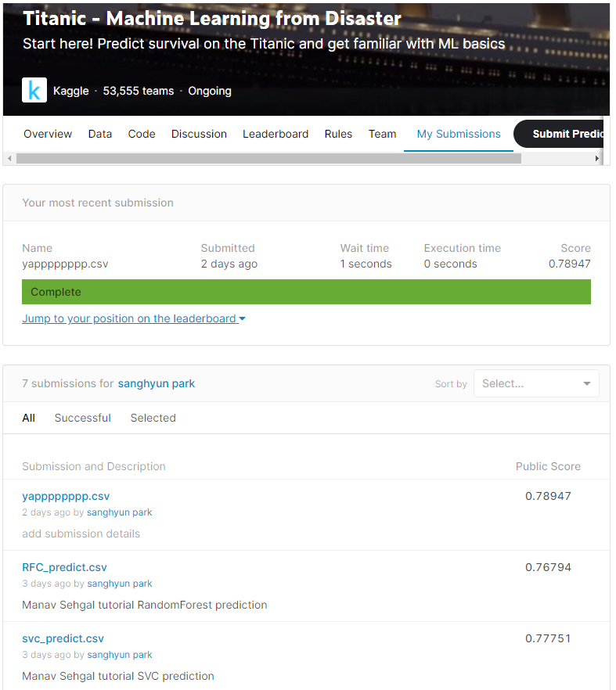Click the Titanic competition title heading
Viewport: 616px width, 690px height.
[x=212, y=19]
